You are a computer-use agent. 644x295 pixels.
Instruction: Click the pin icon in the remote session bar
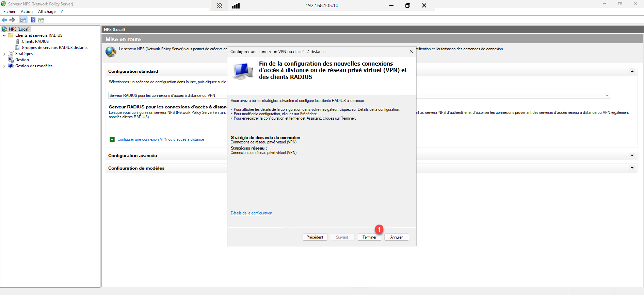(x=220, y=5)
